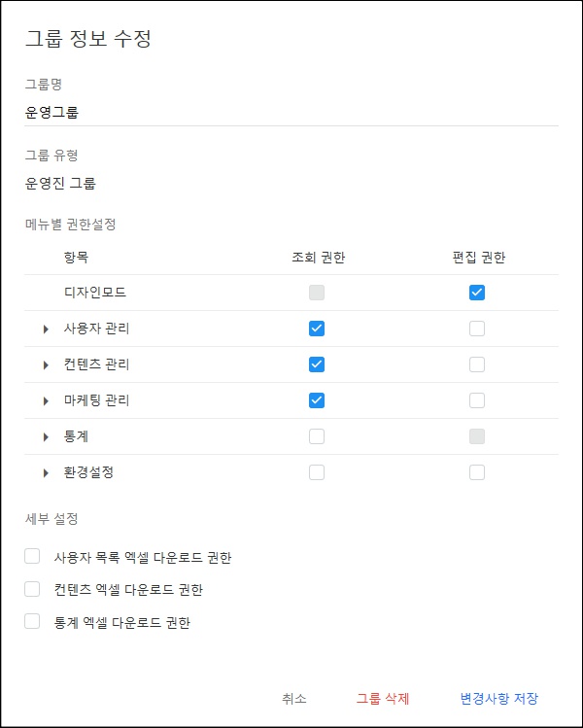Save changes with 변경사항 저장

tap(498, 698)
